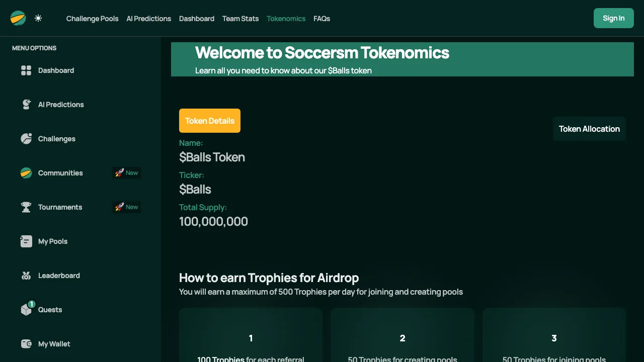Image resolution: width=644 pixels, height=362 pixels.
Task: Click the Challenges icon in the sidebar
Action: (x=26, y=139)
